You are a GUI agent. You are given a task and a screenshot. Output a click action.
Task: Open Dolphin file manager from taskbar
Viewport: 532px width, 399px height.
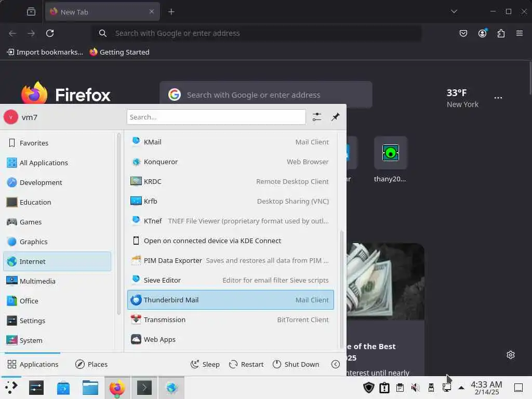(90, 388)
